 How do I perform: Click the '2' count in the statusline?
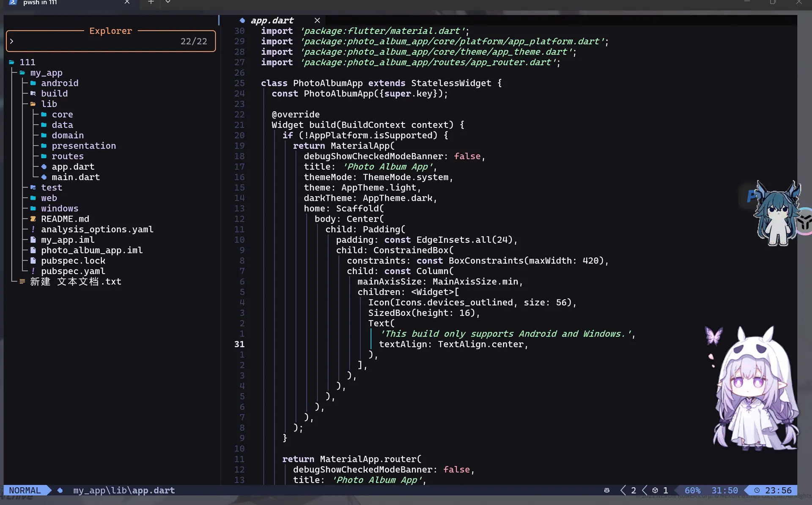(x=634, y=490)
